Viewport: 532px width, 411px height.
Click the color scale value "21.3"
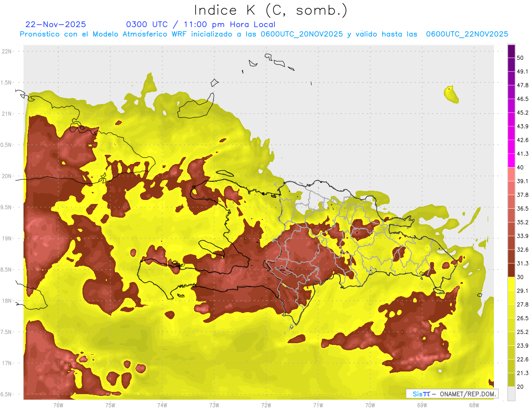click(x=523, y=373)
